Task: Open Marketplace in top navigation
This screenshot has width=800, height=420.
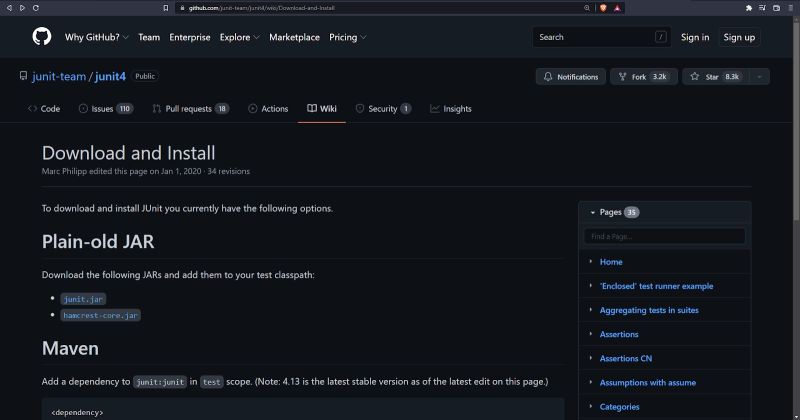Action: tap(294, 37)
